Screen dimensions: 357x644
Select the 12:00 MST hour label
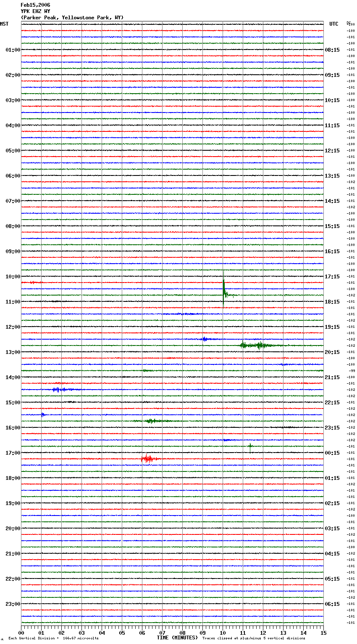point(13,327)
